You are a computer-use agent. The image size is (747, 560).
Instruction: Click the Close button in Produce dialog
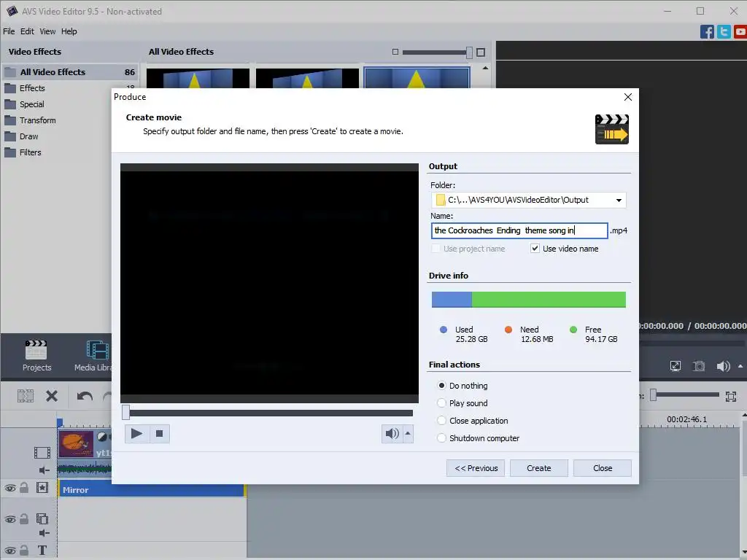(x=602, y=468)
